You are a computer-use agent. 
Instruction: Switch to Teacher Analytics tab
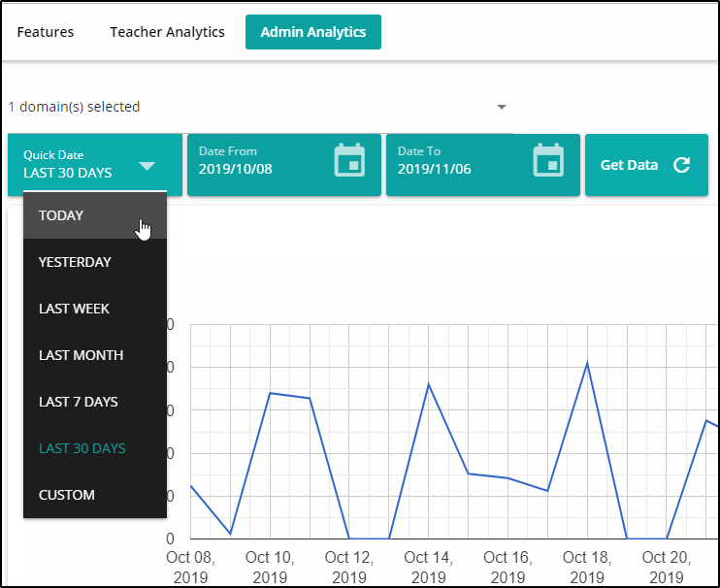click(x=167, y=32)
